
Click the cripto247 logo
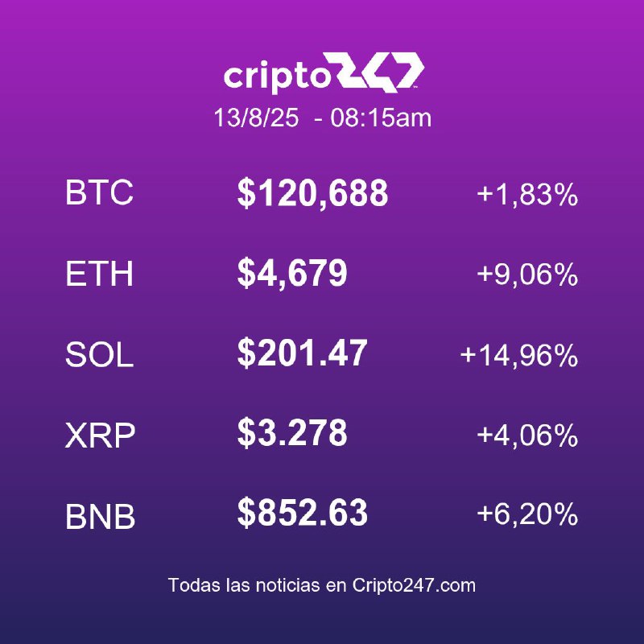pos(324,72)
